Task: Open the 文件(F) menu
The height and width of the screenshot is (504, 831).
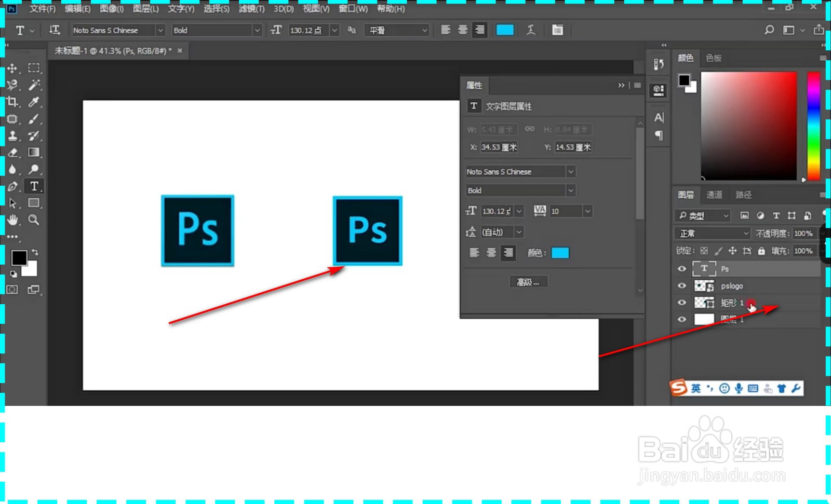Action: (42, 9)
